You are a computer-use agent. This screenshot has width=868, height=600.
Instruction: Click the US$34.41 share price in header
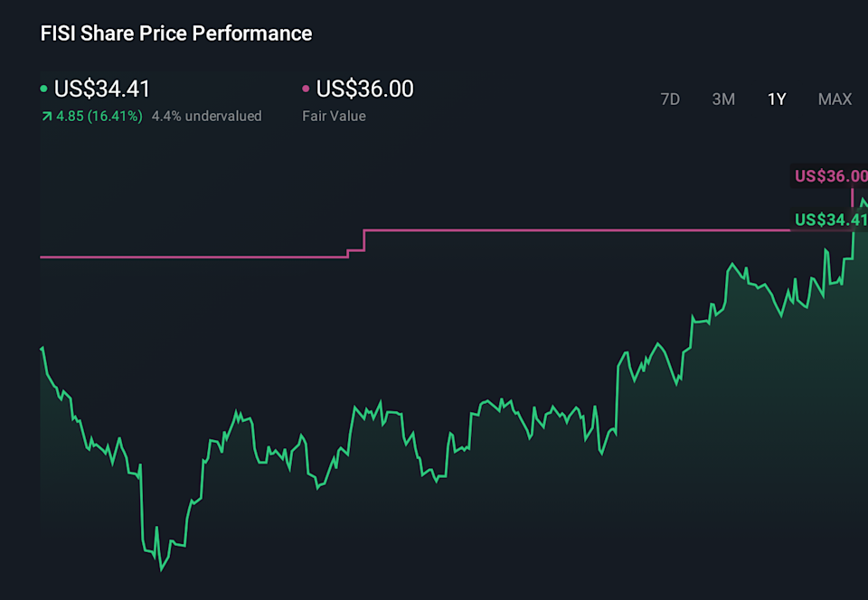coord(102,89)
